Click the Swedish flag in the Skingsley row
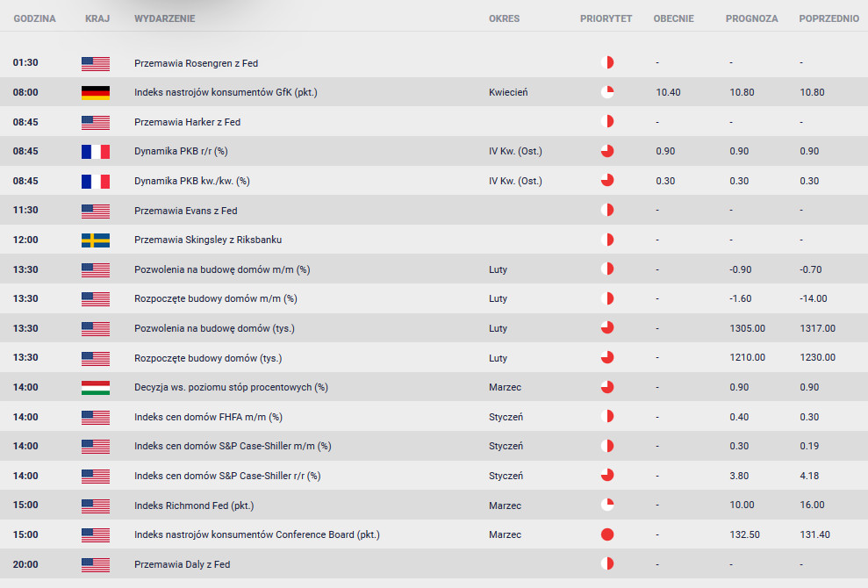 [95, 240]
